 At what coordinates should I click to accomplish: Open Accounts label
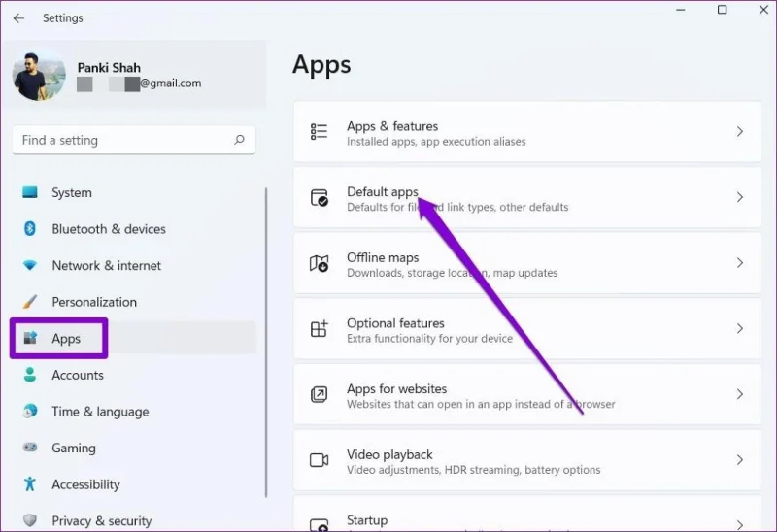[x=78, y=375]
